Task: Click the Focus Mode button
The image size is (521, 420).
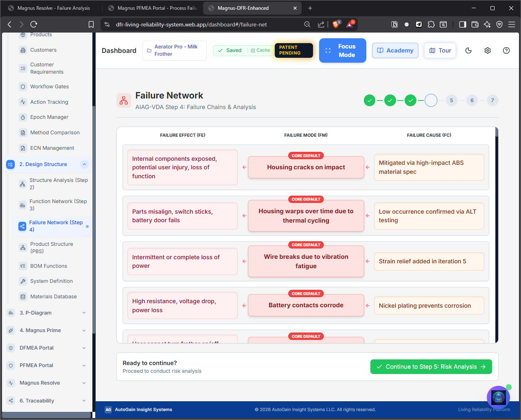Action: point(343,50)
